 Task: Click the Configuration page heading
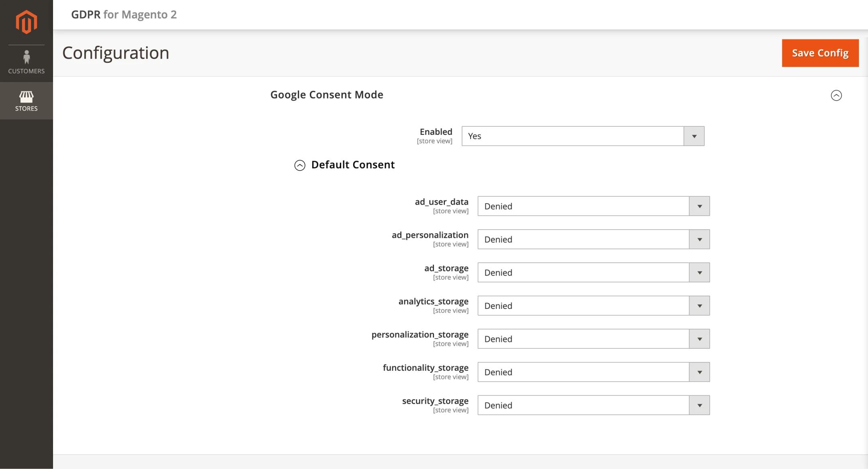(x=116, y=53)
